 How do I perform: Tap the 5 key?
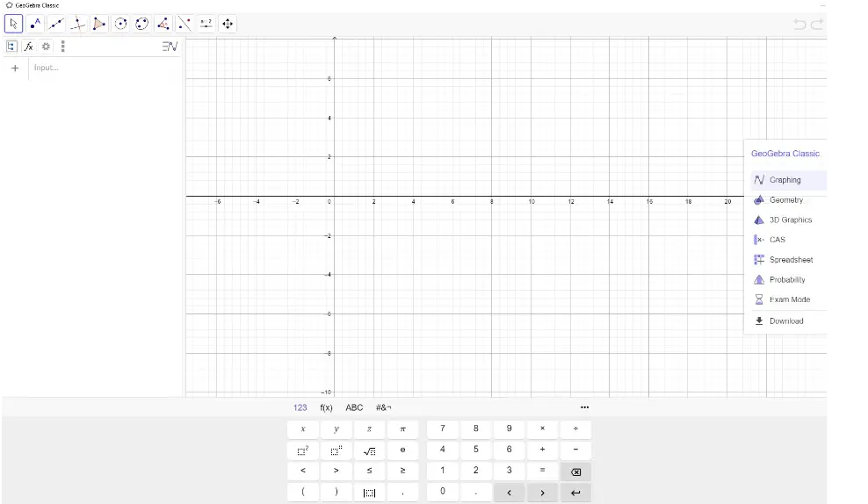475,450
